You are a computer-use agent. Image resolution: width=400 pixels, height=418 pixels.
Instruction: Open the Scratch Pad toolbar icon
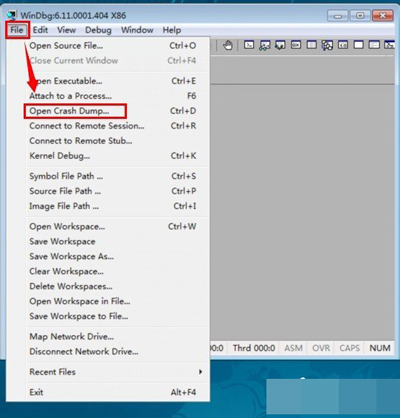359,45
